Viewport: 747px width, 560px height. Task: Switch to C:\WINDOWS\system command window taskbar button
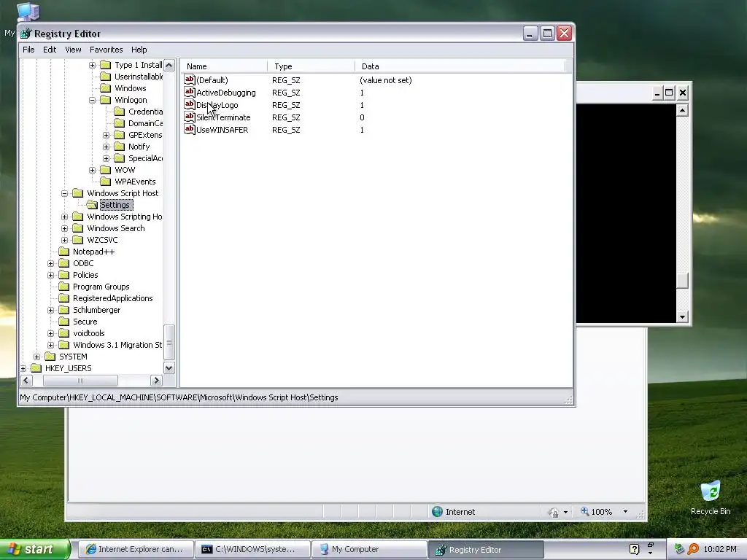[x=252, y=549]
